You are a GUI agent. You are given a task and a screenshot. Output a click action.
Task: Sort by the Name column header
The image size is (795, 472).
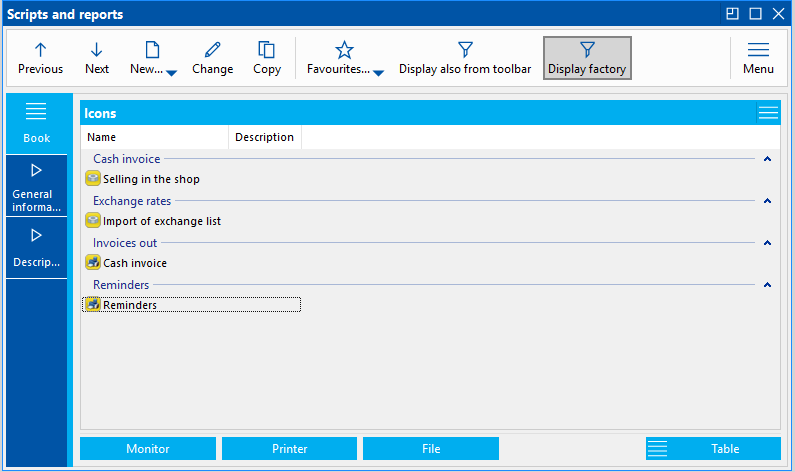(x=155, y=137)
